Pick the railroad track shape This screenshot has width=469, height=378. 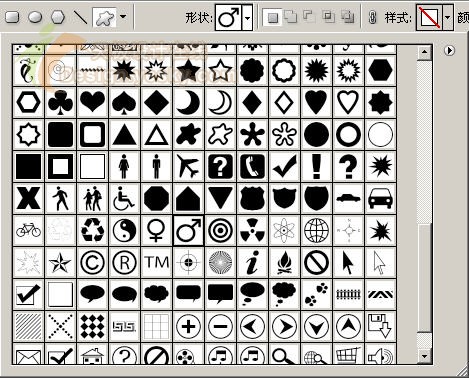(348, 294)
